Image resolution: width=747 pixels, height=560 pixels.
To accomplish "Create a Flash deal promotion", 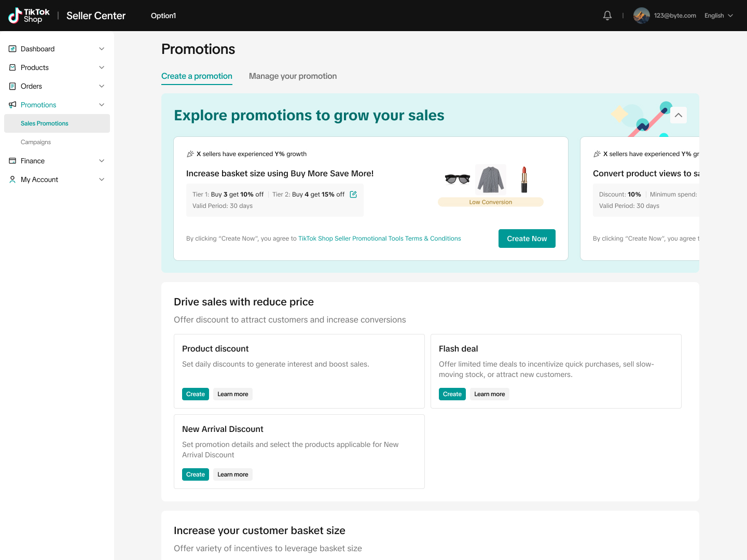I will pos(452,394).
